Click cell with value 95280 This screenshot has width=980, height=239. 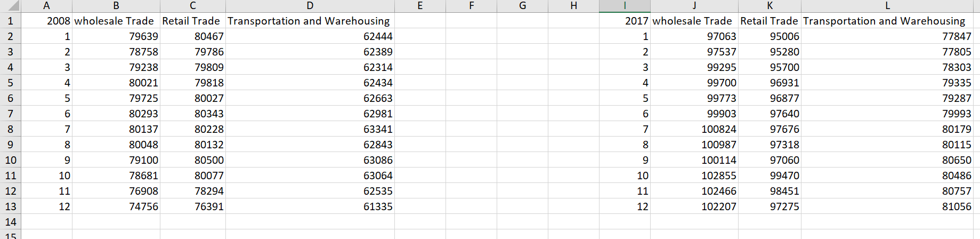tap(770, 52)
